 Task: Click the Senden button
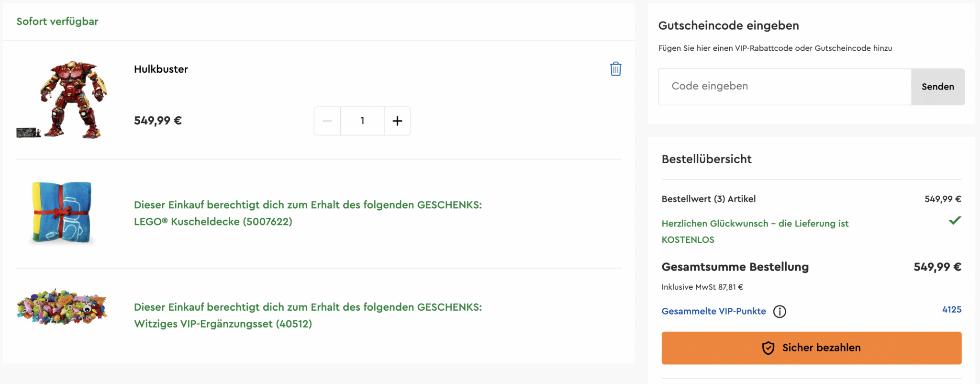[938, 87]
